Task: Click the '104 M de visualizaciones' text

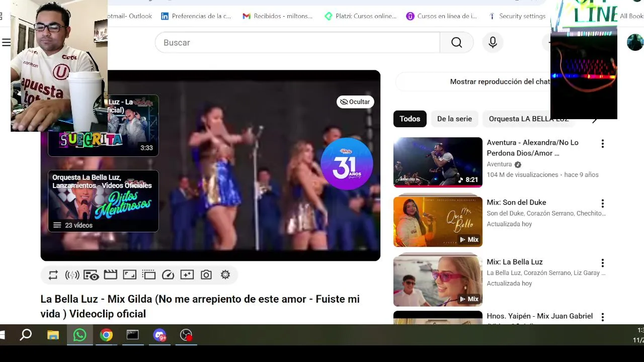Action: 522,175
